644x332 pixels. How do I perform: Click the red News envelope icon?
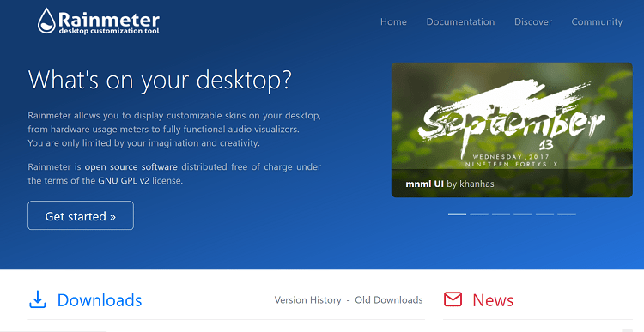point(453,299)
